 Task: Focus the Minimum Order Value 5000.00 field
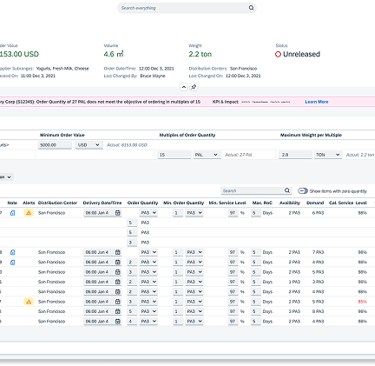point(55,145)
